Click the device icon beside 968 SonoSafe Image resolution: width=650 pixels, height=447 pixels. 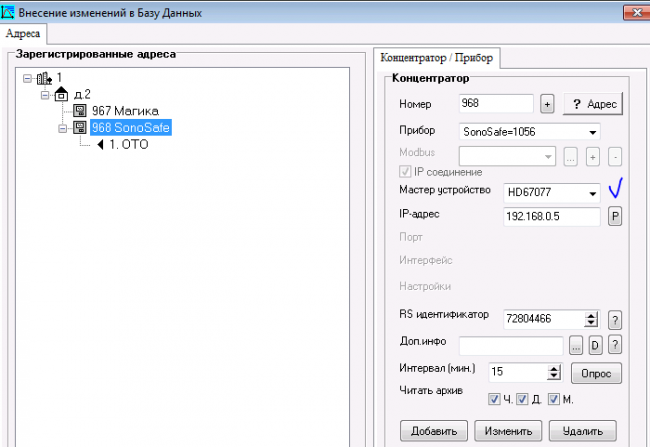(x=80, y=128)
